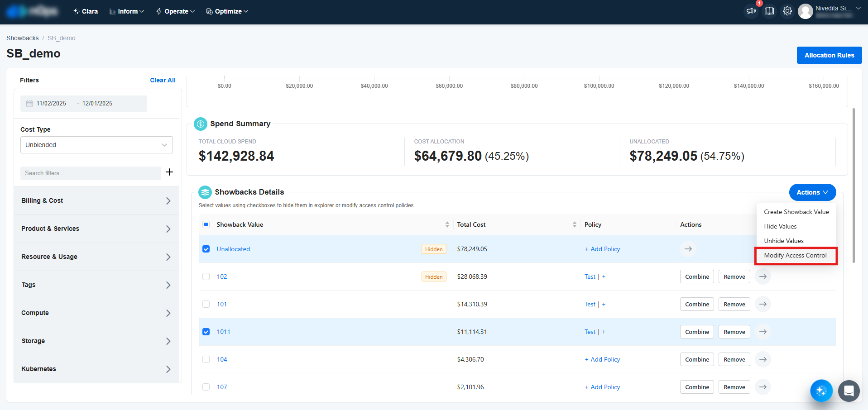Uncheck the Unallocated row checkbox
This screenshot has height=410, width=868.
click(206, 249)
